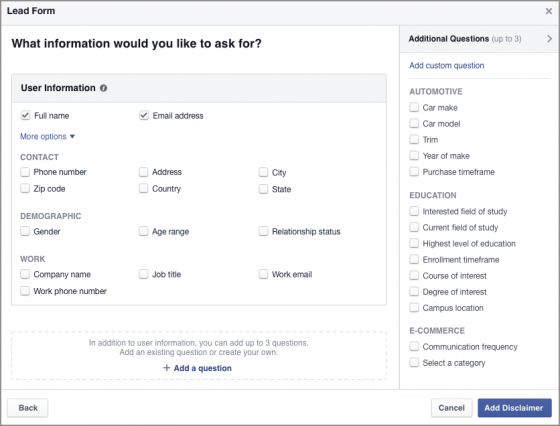Expand the Additional Questions chevron arrow
The width and height of the screenshot is (560, 426).
click(x=549, y=39)
